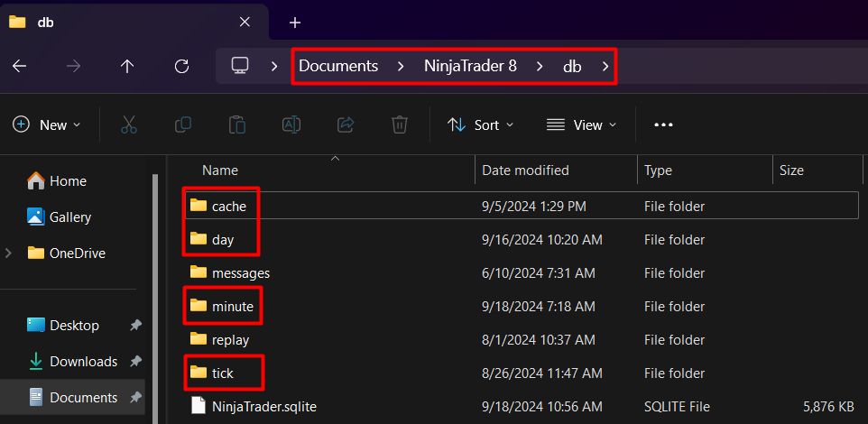
Task: Click the Share icon in toolbar
Action: (x=346, y=124)
